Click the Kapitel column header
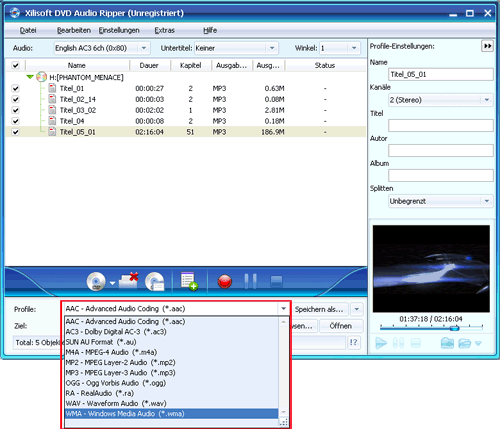 (x=191, y=65)
